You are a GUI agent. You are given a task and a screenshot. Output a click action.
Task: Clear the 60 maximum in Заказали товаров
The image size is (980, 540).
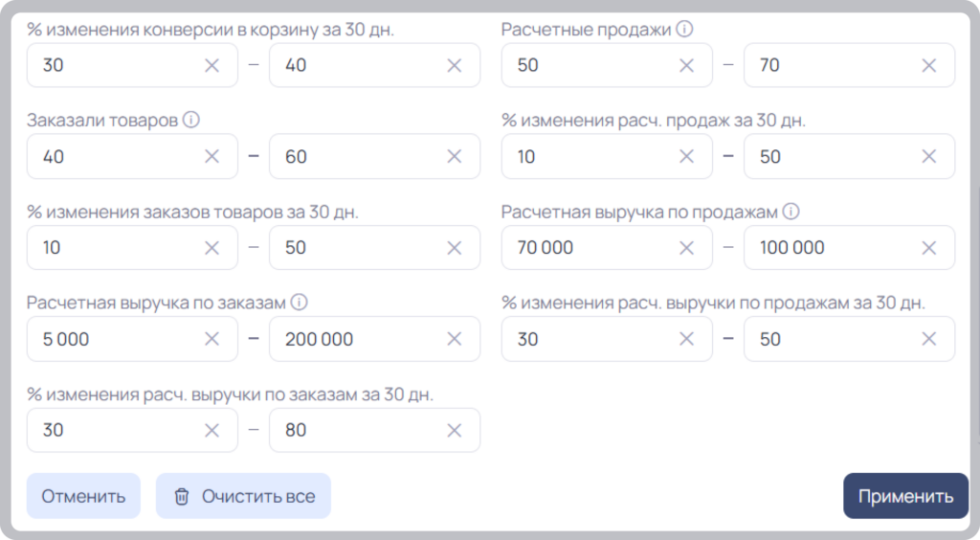click(455, 156)
